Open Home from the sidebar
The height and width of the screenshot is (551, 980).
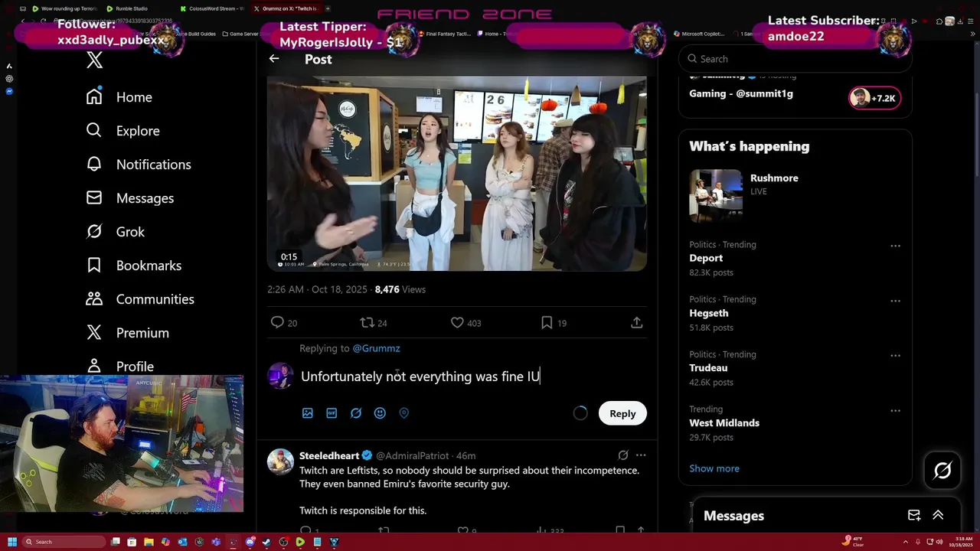(x=119, y=97)
